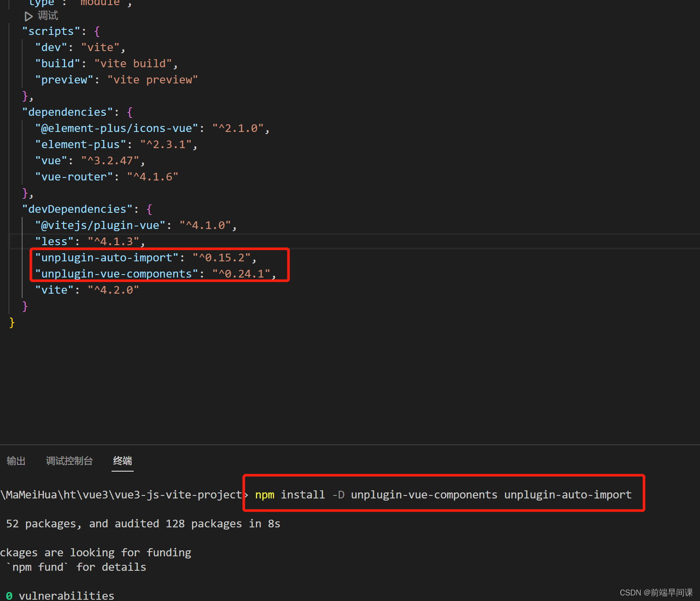Click the closing brace of devDependencies
The width and height of the screenshot is (700, 601).
[x=25, y=306]
